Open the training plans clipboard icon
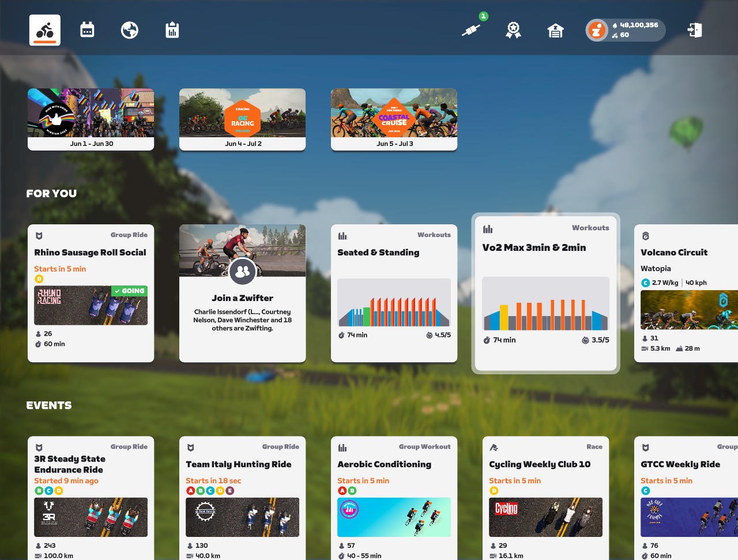The height and width of the screenshot is (560, 738). click(171, 30)
